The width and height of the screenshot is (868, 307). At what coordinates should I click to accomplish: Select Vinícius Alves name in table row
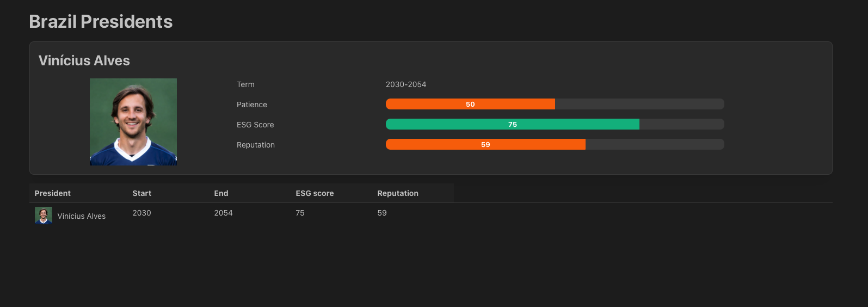coord(82,216)
